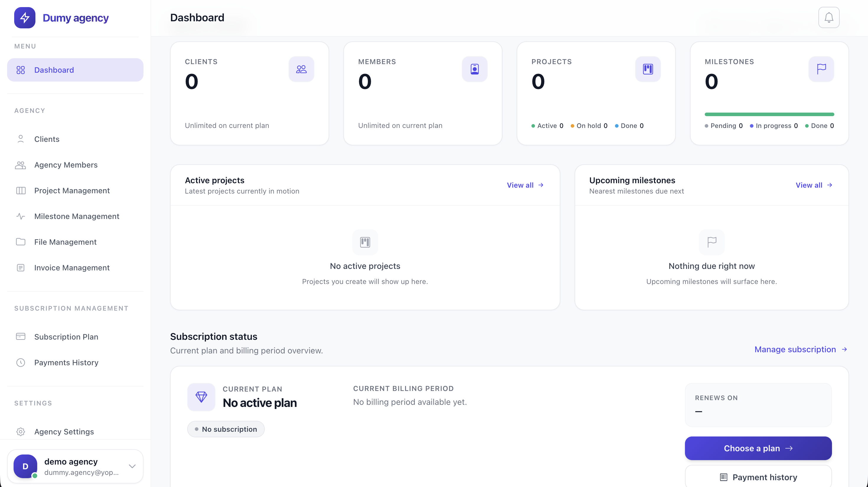
Task: Click 'Unlimited on current plan' in Clients card
Action: click(227, 126)
